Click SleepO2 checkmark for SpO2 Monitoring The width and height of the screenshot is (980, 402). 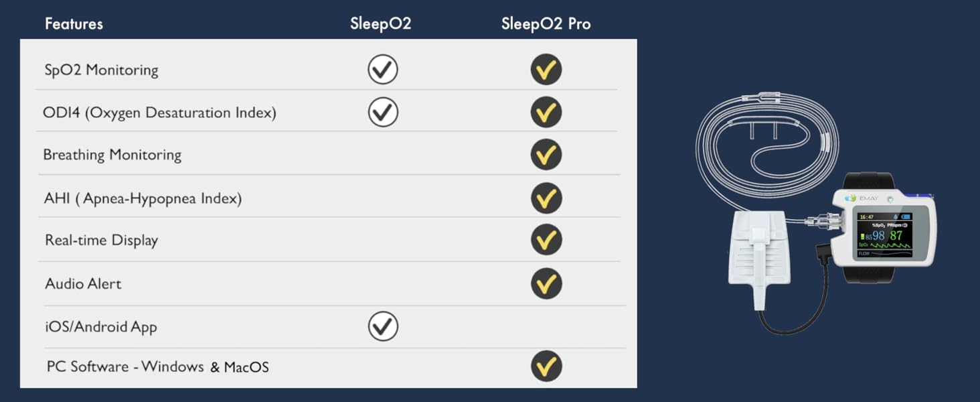(383, 70)
